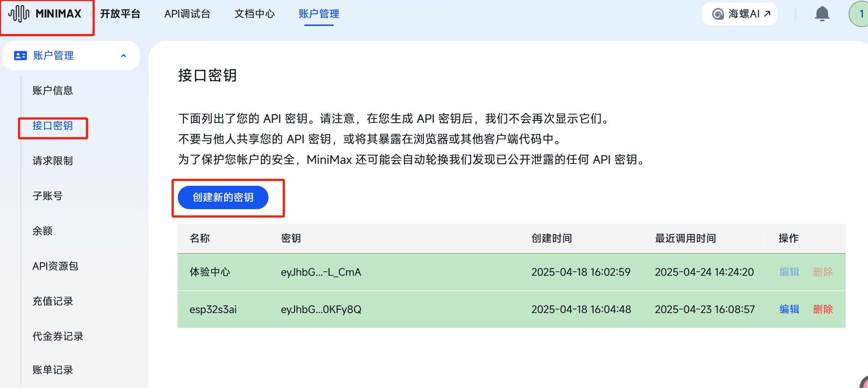
Task: Open 账户信息 in the sidebar
Action: tap(53, 90)
